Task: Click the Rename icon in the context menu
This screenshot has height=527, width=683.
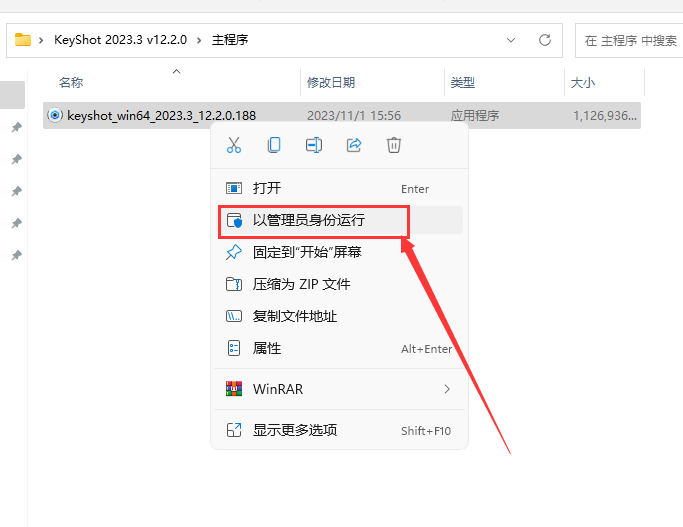Action: 314,145
